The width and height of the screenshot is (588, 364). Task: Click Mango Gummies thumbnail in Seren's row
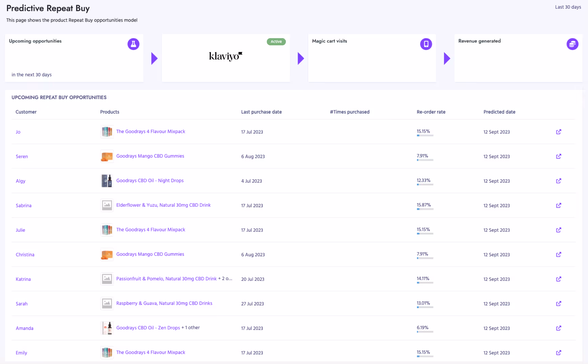(x=107, y=156)
